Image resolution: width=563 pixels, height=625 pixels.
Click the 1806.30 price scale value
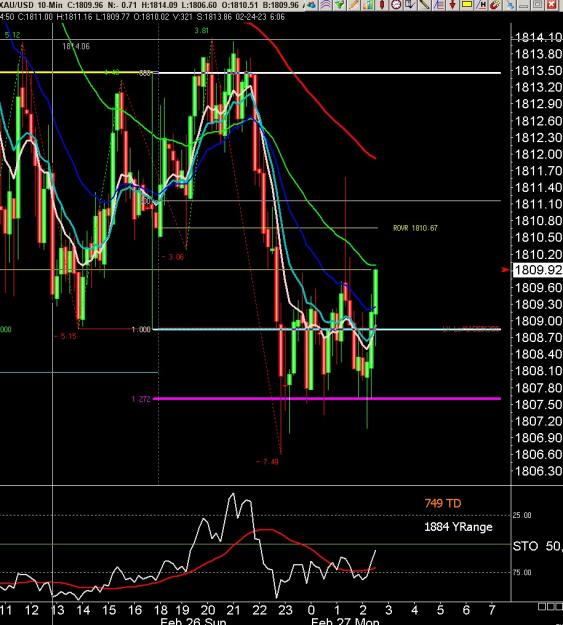(538, 471)
